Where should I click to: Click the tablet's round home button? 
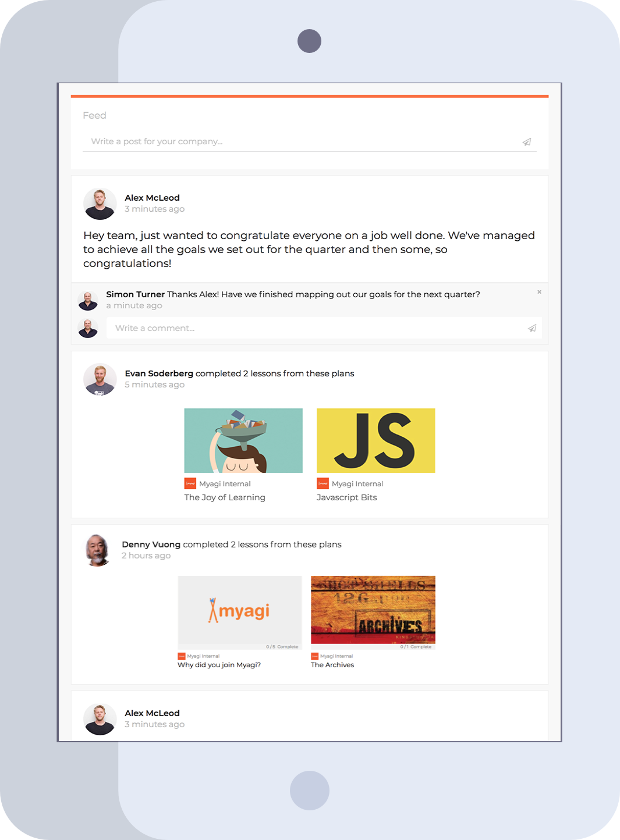click(310, 791)
